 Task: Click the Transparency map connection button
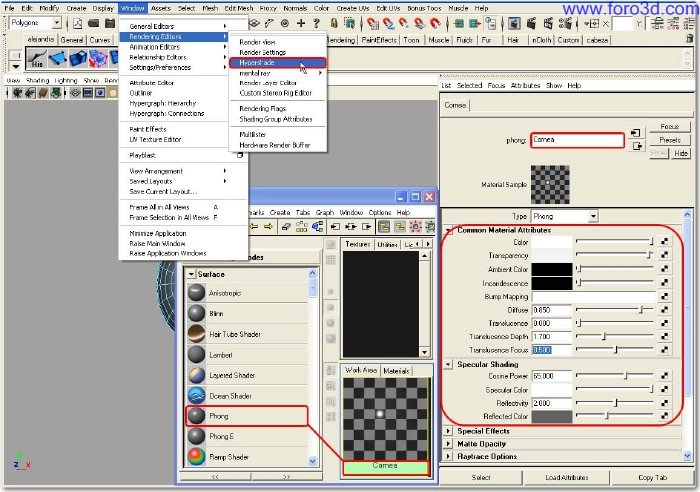[664, 255]
